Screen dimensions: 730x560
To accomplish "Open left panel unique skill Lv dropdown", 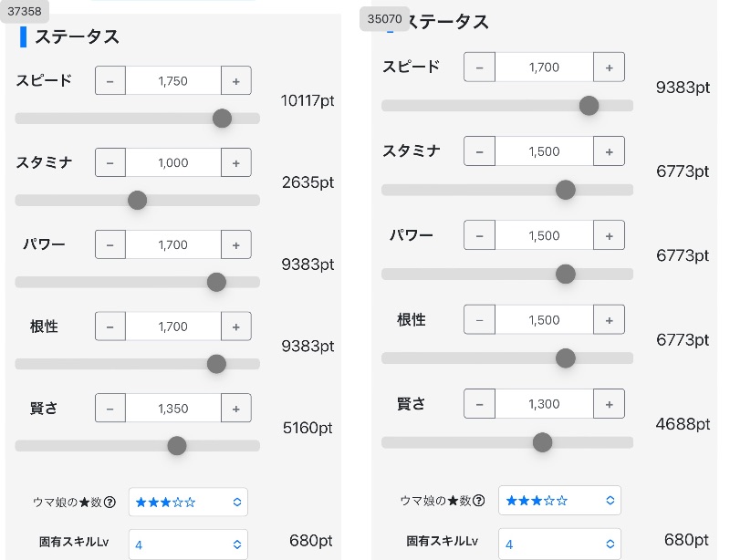I will [x=188, y=544].
